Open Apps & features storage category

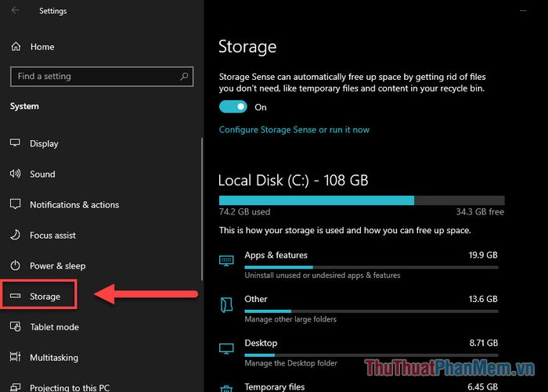pos(359,264)
